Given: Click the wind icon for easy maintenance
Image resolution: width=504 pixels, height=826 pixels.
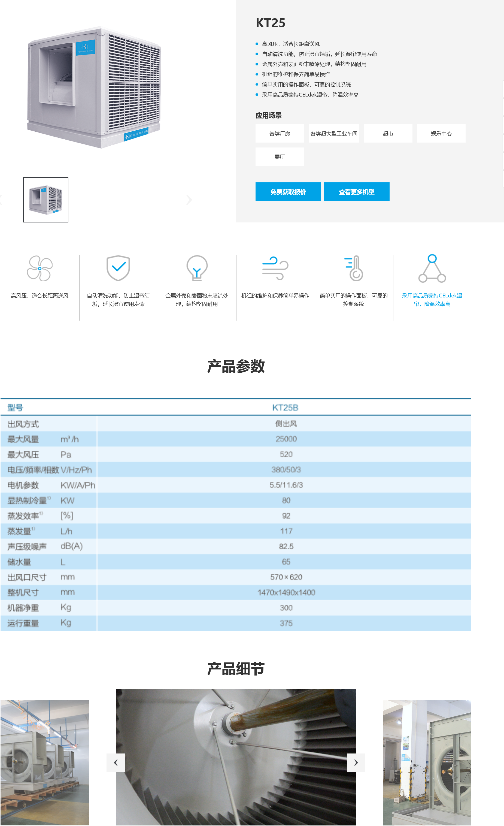Looking at the screenshot, I should pyautogui.click(x=275, y=268).
